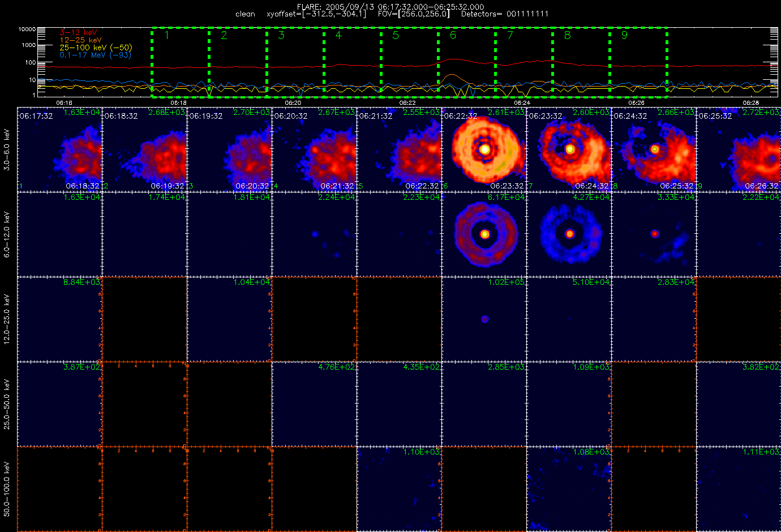Select interval 1 marker in the light curve
The image size is (781, 532).
pyautogui.click(x=167, y=35)
